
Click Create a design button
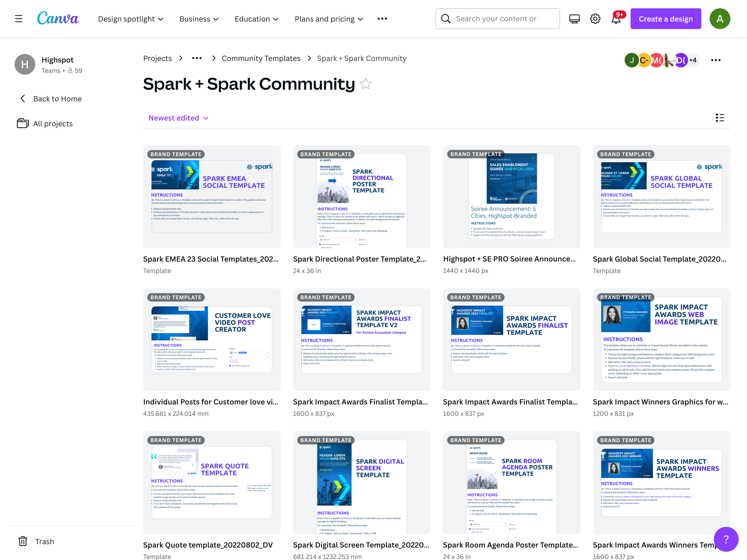(x=666, y=19)
